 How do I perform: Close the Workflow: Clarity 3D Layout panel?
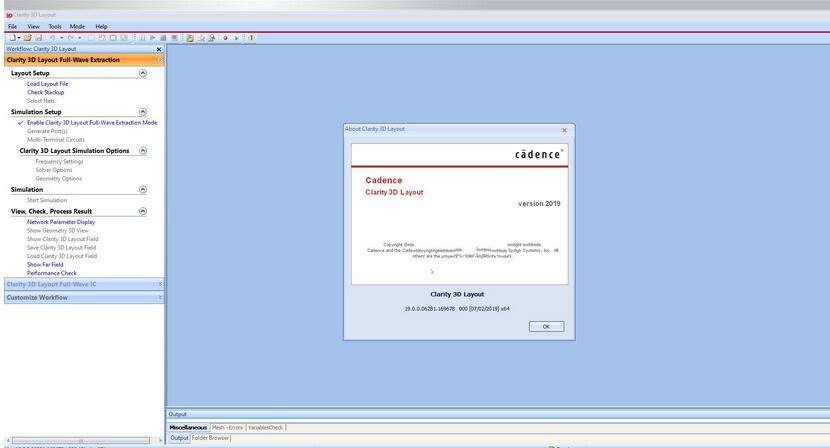coord(159,49)
